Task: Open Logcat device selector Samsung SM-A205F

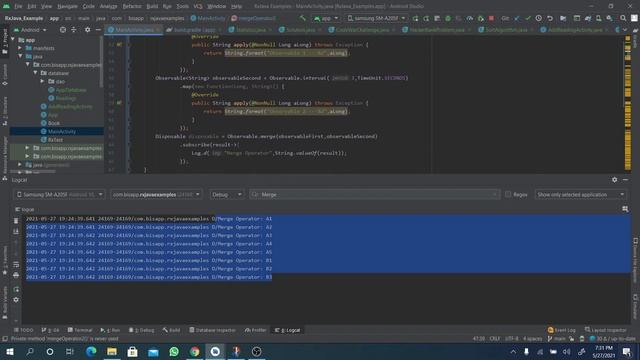Action: (60, 195)
